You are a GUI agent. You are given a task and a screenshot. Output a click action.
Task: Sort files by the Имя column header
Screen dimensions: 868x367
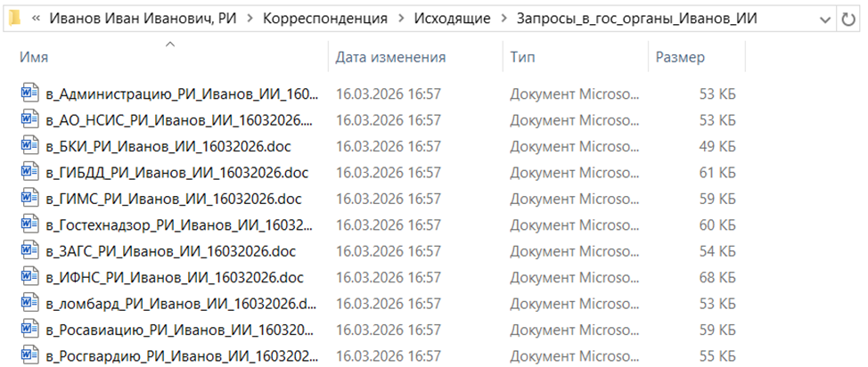tap(34, 58)
